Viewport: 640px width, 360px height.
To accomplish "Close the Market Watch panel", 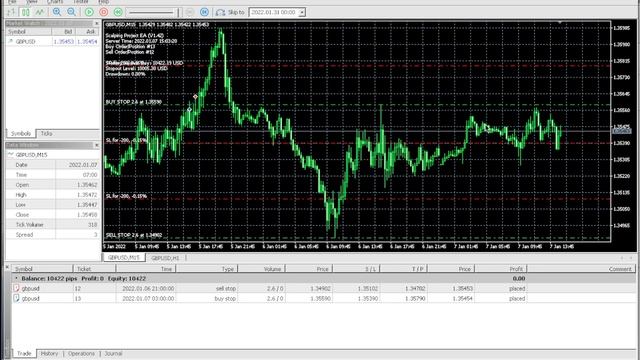I will [97, 24].
